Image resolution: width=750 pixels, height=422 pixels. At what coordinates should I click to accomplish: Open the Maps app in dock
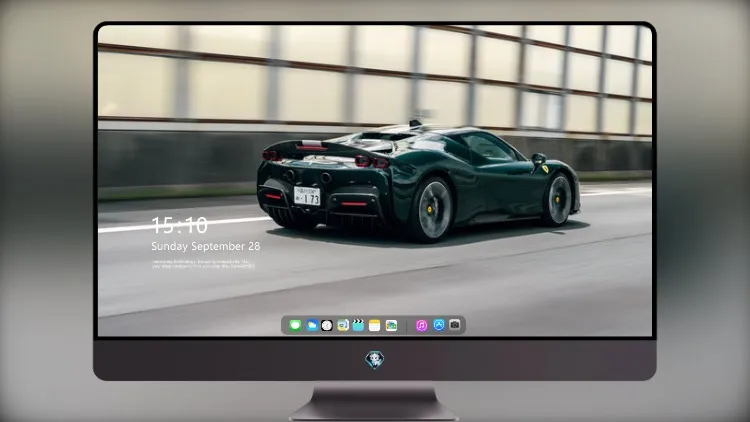pos(343,325)
